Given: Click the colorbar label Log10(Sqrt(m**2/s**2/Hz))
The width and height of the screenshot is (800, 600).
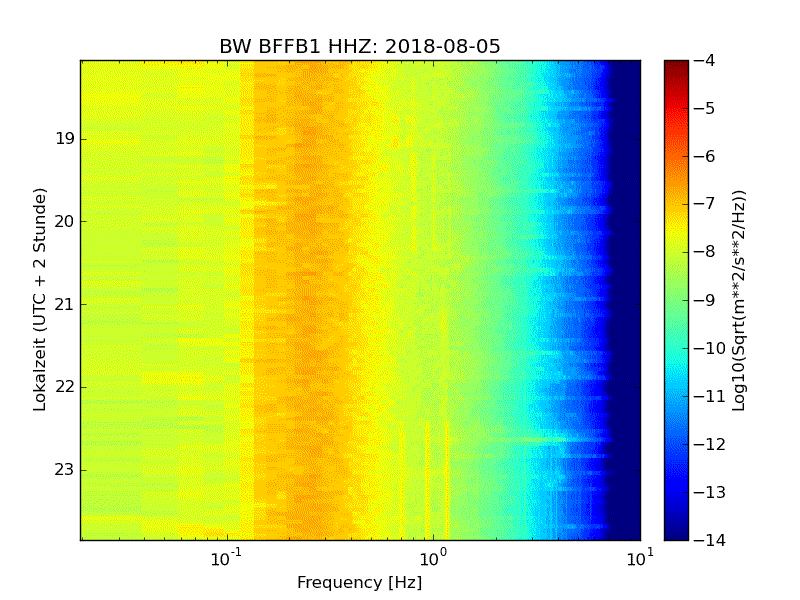Looking at the screenshot, I should [x=739, y=300].
